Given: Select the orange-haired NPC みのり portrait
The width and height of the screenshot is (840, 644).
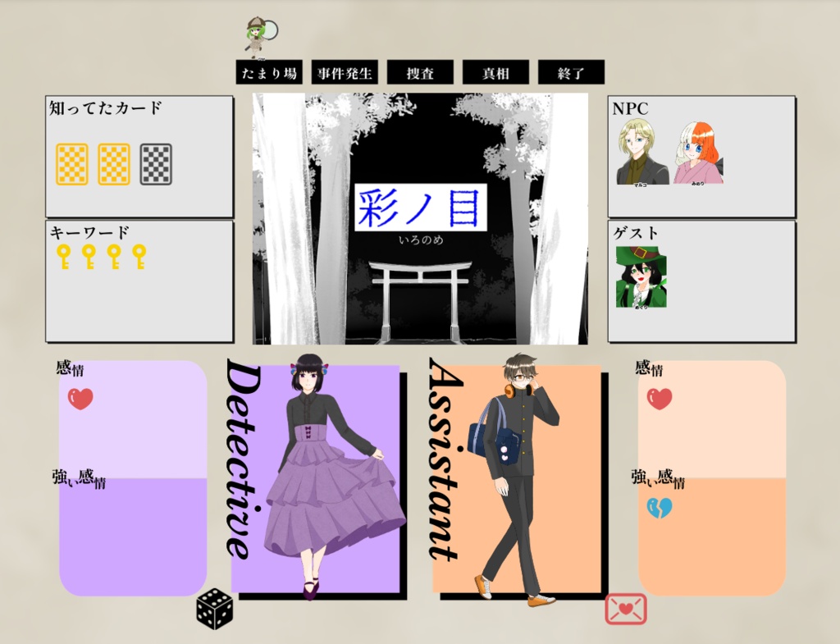Looking at the screenshot, I should [x=697, y=153].
